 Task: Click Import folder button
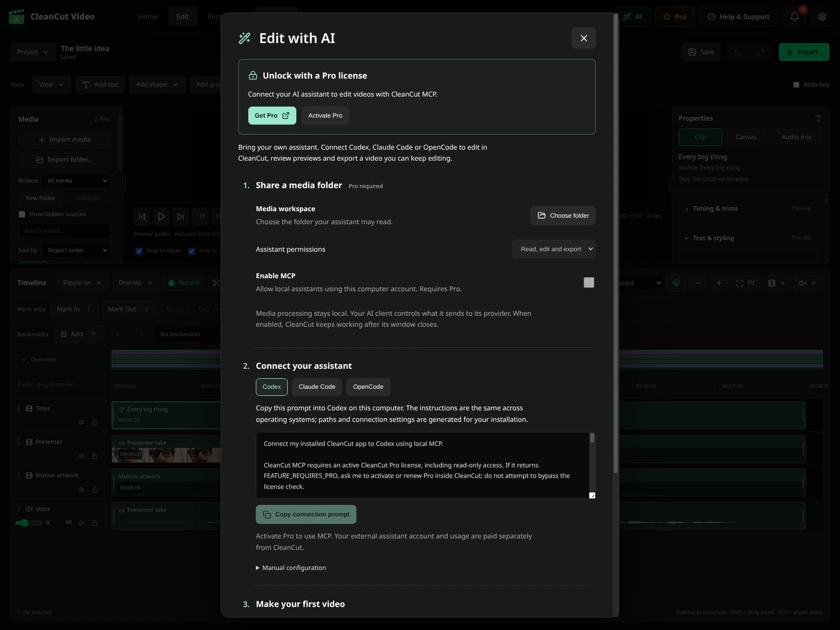65,160
